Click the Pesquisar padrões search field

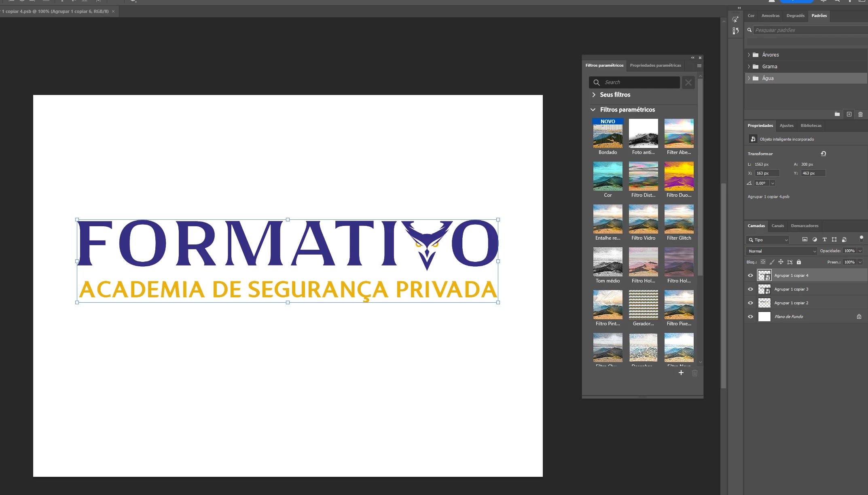click(805, 30)
